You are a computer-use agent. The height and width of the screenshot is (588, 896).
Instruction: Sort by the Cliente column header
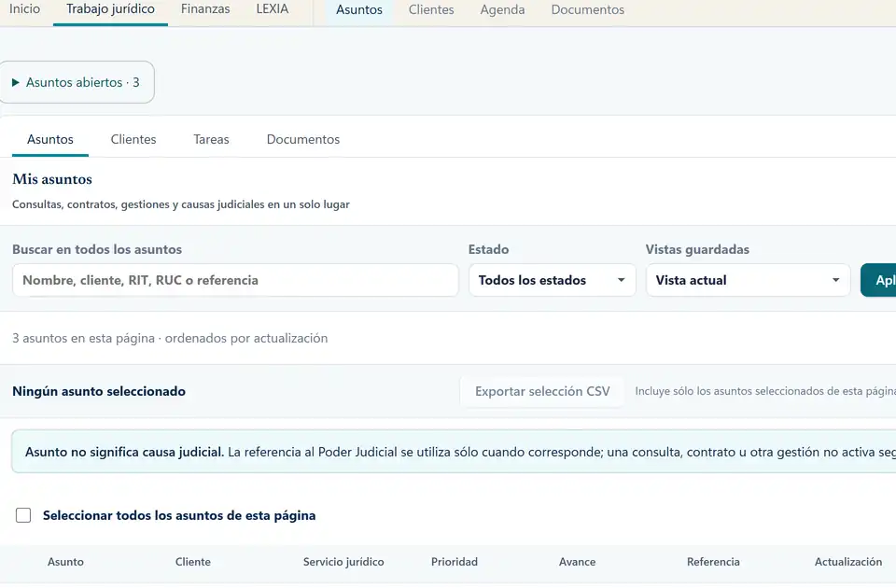pos(193,562)
